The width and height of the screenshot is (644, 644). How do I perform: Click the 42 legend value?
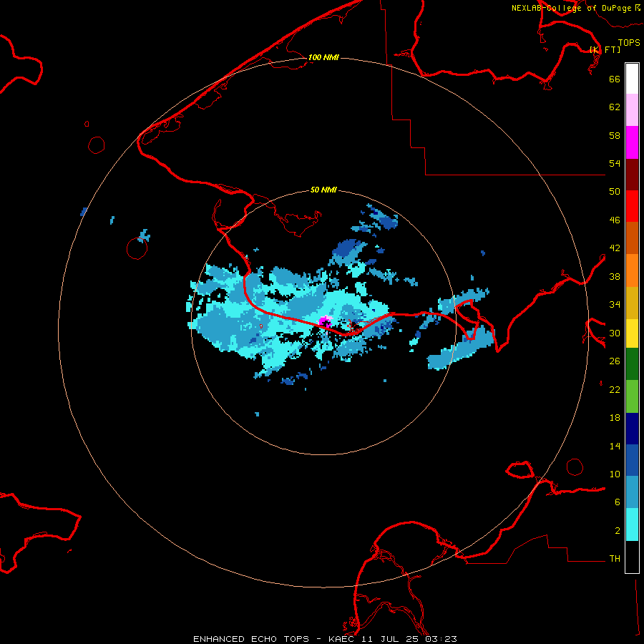click(615, 248)
